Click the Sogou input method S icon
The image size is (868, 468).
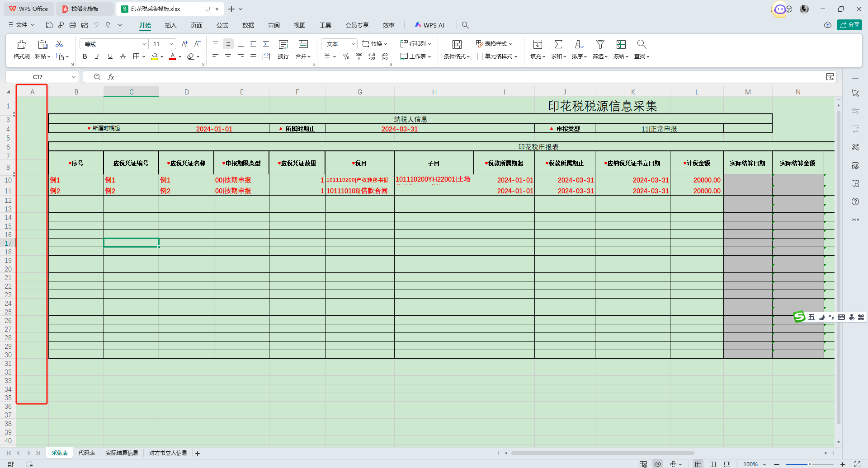(x=799, y=317)
